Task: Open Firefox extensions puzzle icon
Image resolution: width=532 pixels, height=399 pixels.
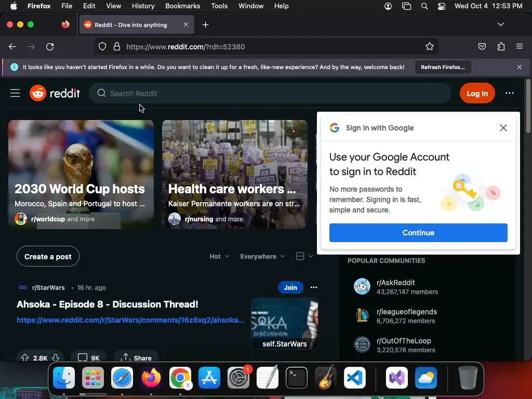Action: 501,46
